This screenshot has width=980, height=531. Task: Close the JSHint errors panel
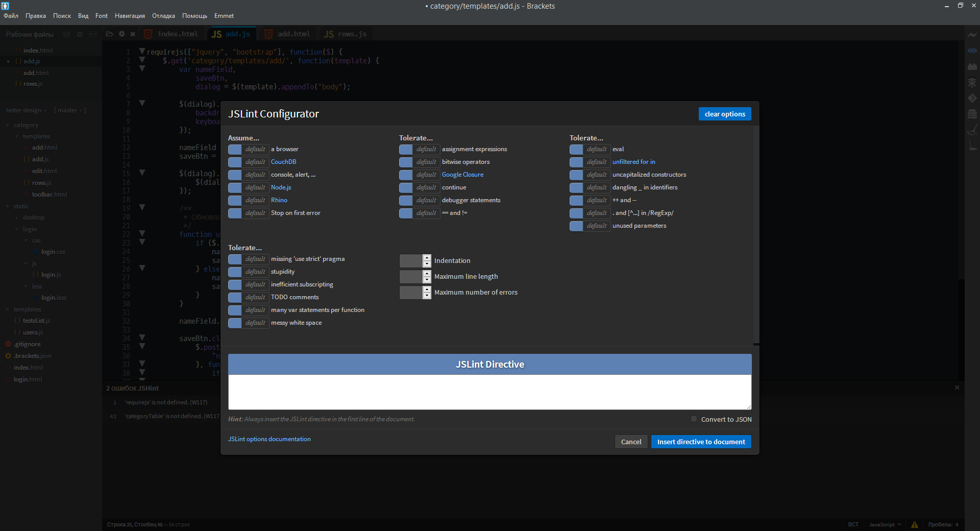(957, 388)
